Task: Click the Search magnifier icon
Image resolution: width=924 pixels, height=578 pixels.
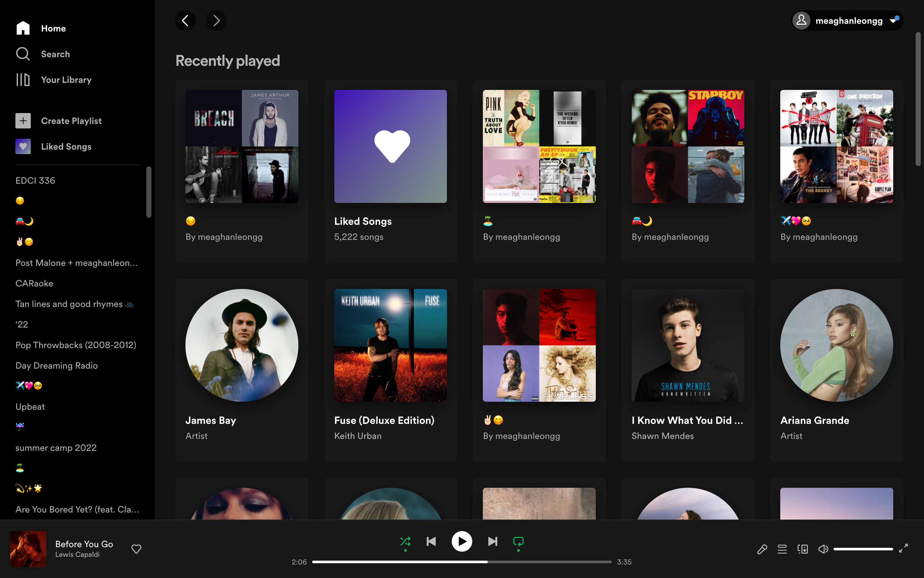Action: tap(23, 54)
